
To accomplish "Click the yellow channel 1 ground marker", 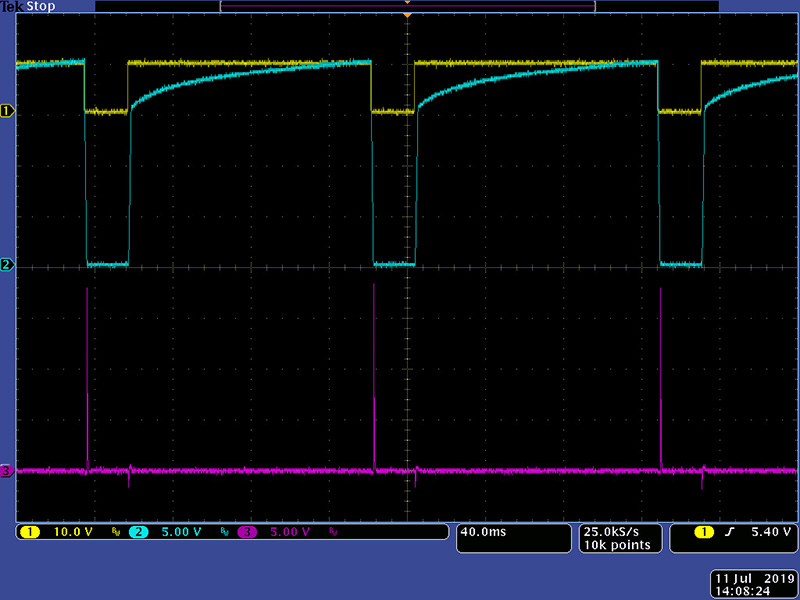I will coord(8,111).
